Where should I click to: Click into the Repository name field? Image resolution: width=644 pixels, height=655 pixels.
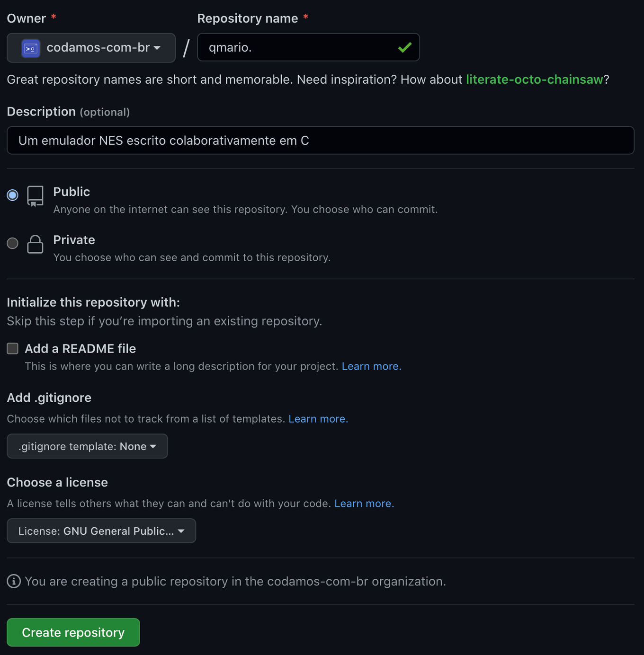298,47
